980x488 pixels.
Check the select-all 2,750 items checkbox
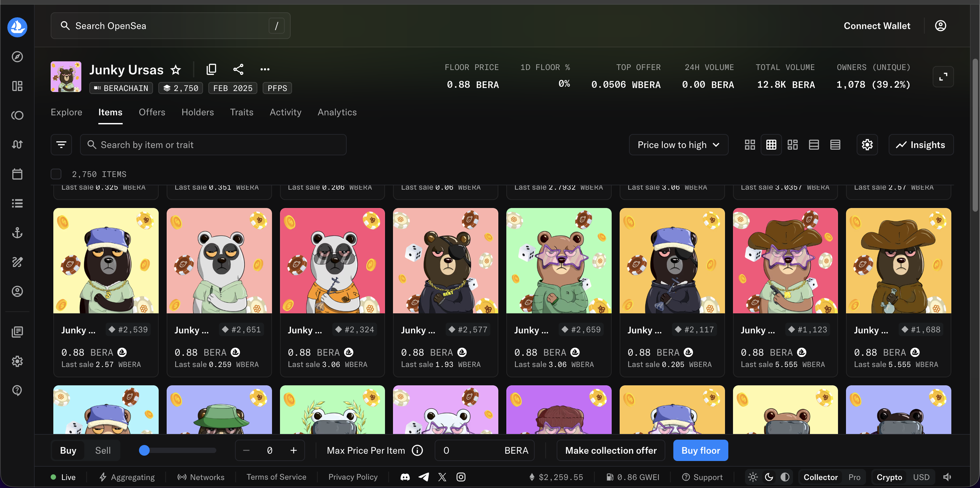coord(56,174)
